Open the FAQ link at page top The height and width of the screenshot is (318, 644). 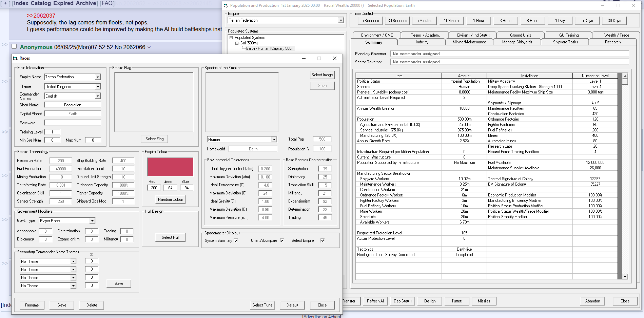(107, 3)
